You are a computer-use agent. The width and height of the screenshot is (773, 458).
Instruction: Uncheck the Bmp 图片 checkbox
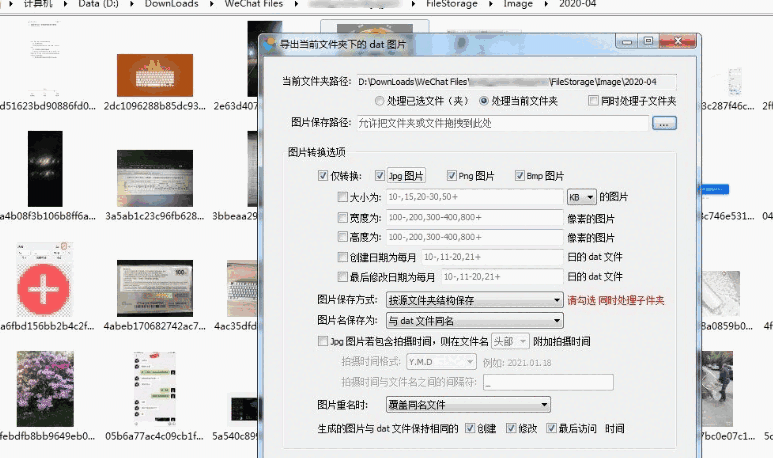(520, 176)
